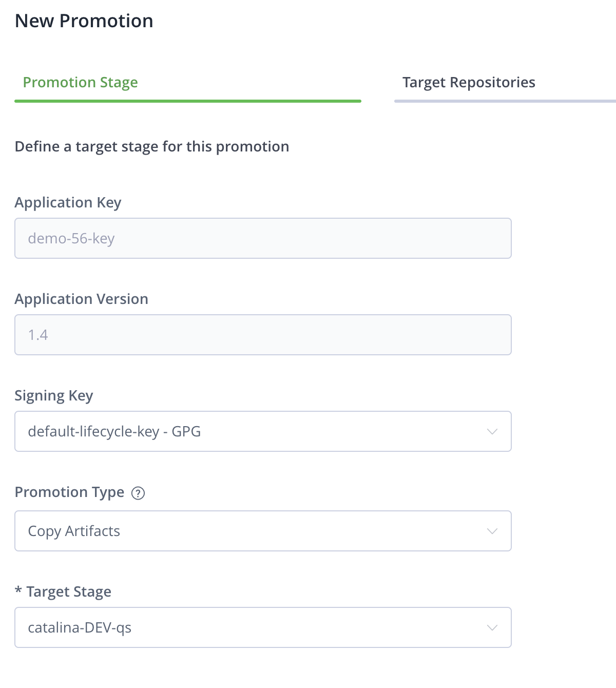Click the 'Define a target stage' description text

click(152, 147)
